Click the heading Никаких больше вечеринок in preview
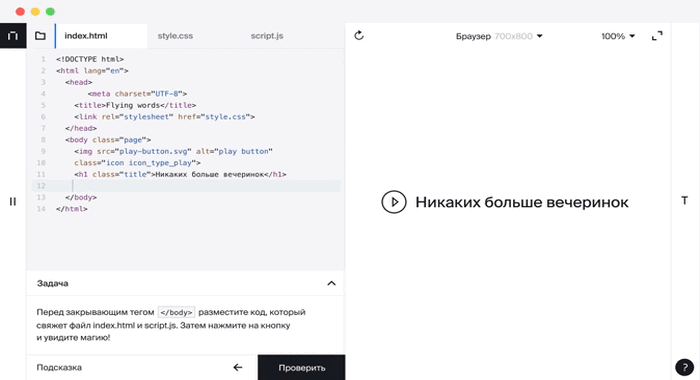The height and width of the screenshot is (380, 700). coord(522,202)
